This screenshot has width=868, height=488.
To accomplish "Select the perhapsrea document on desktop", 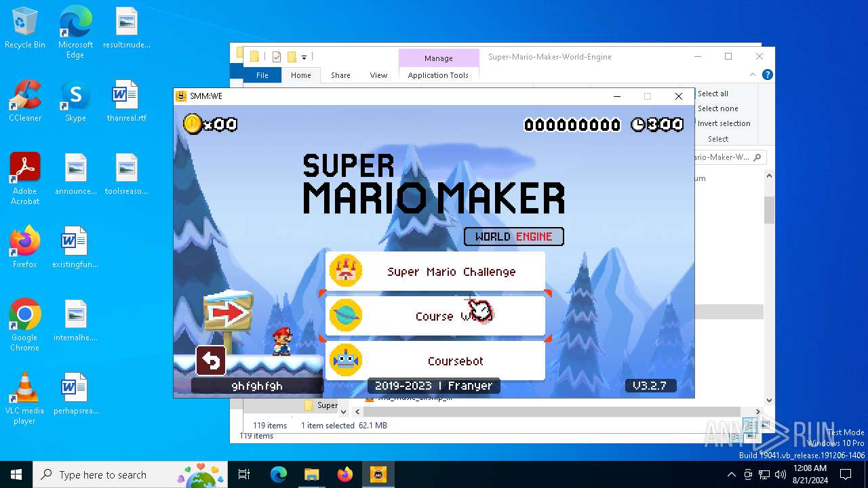I will 75,394.
